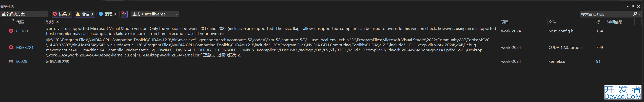The height and width of the screenshot is (102, 644).
Task: Toggle the 消息 0 messages filter
Action: point(107,14)
